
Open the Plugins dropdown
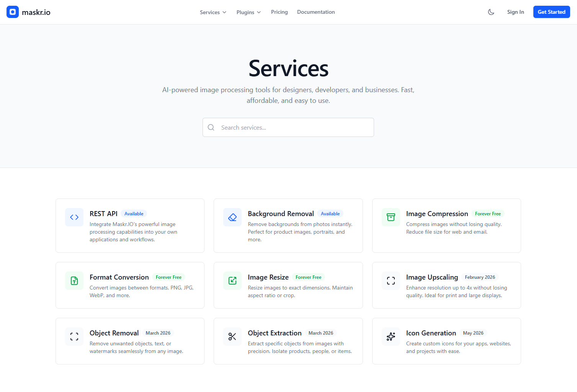click(248, 12)
